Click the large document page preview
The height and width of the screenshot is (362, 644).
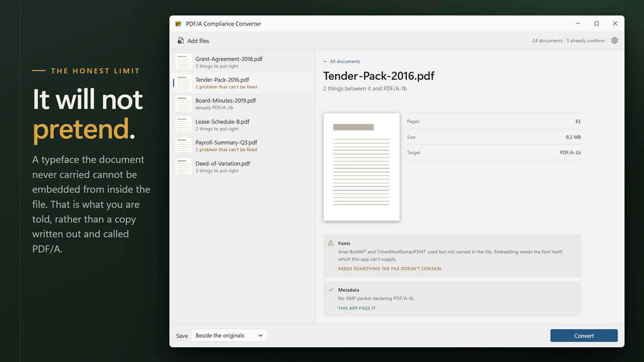pos(361,167)
